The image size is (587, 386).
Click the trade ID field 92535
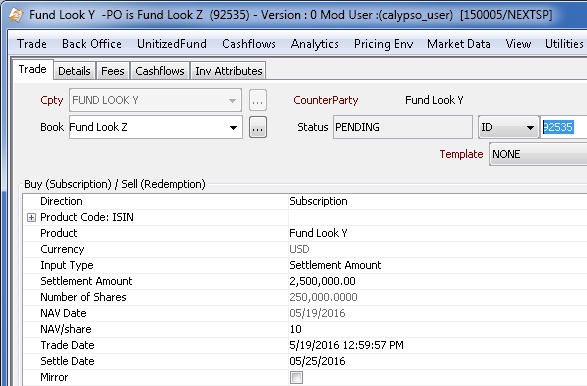(563, 127)
